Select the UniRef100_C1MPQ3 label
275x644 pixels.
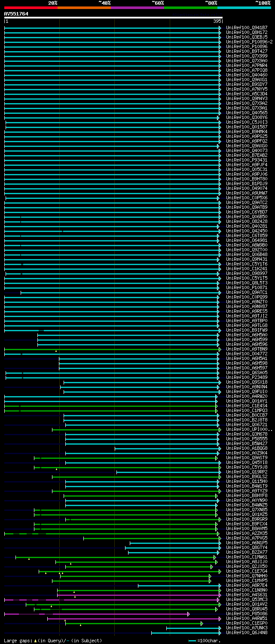(x=247, y=410)
